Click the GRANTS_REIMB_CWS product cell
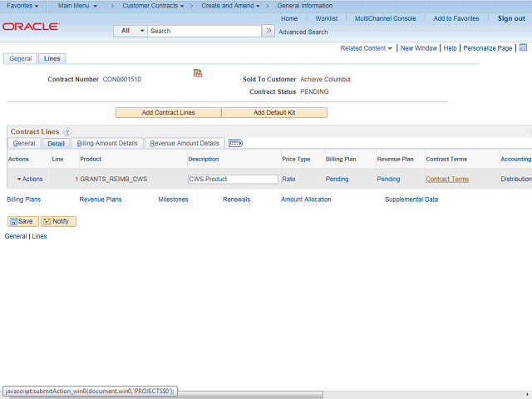Image resolution: width=532 pixels, height=399 pixels. click(114, 179)
